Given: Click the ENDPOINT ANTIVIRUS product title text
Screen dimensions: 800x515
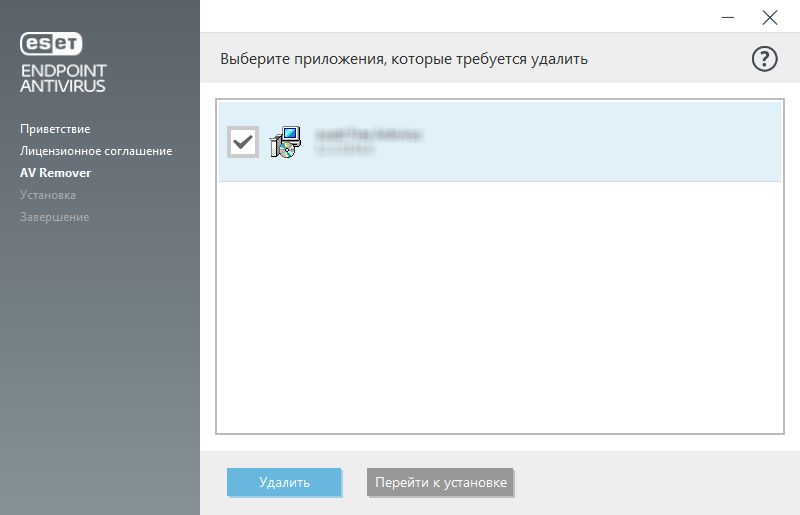Looking at the screenshot, I should pyautogui.click(x=63, y=78).
